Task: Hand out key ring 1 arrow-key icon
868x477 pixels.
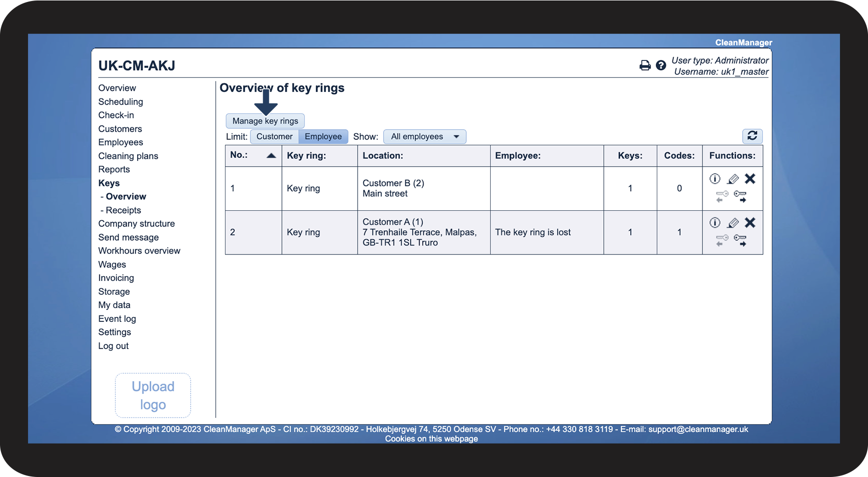Action: tap(740, 196)
